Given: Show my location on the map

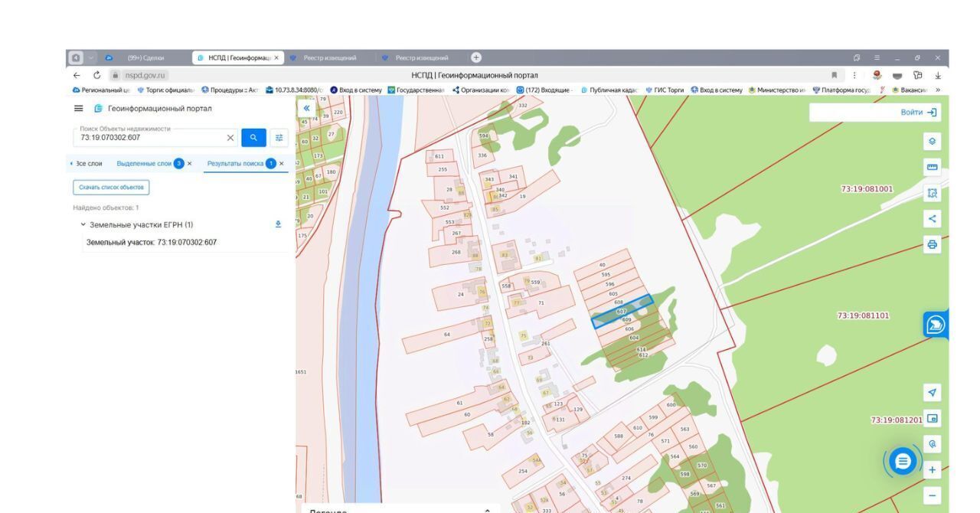Looking at the screenshot, I should point(932,393).
